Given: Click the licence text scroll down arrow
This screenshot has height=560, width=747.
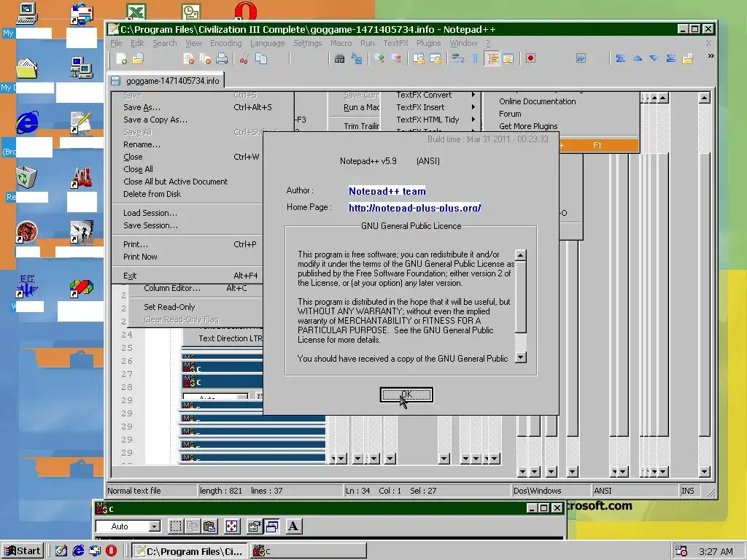Looking at the screenshot, I should pyautogui.click(x=521, y=357).
